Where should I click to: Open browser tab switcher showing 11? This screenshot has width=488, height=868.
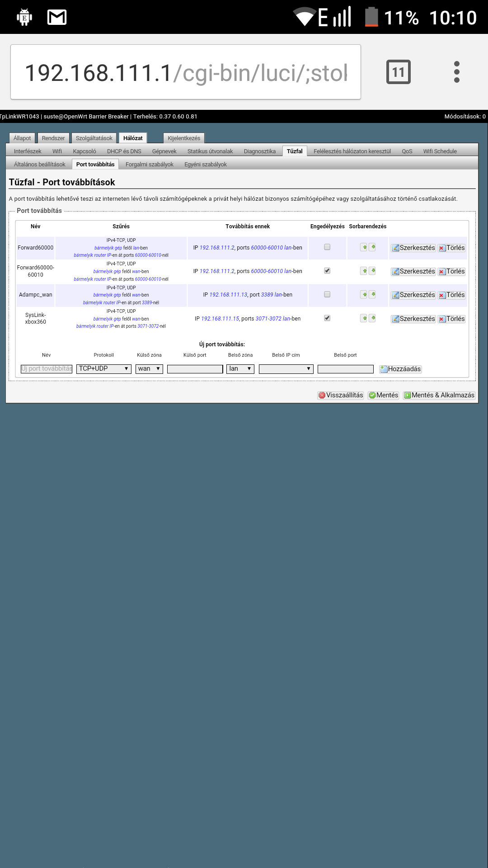(399, 72)
